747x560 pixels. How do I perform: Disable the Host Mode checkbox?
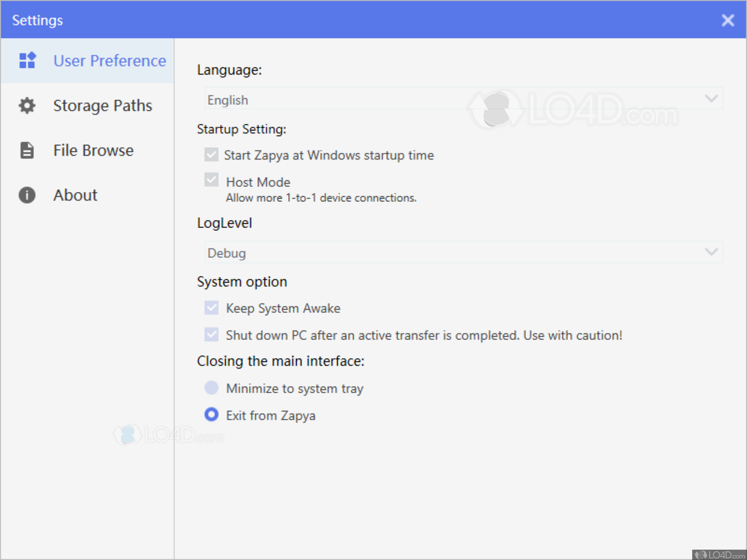(x=211, y=180)
